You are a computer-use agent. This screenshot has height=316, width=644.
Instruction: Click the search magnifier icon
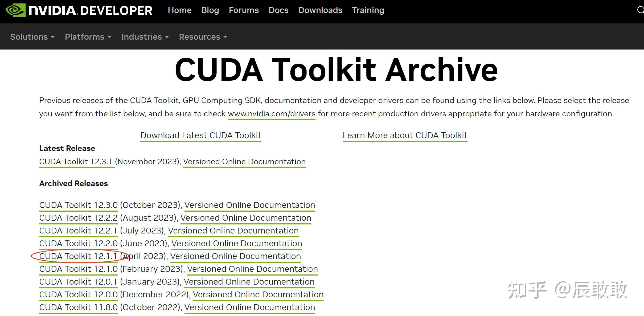pyautogui.click(x=640, y=10)
